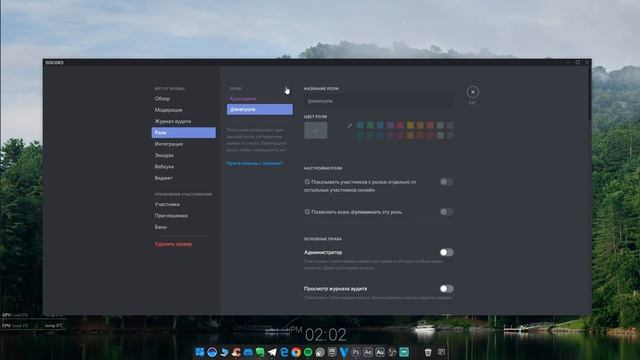640x360 pixels.
Task: Pick the bright orange role color swatch
Action: (420, 125)
